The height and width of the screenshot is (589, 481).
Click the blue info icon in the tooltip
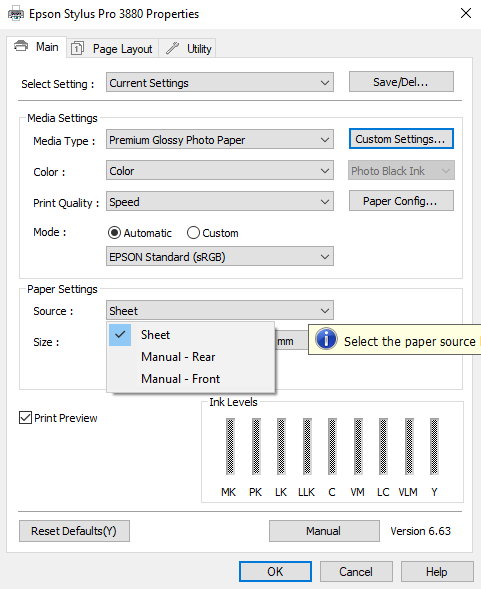[326, 339]
